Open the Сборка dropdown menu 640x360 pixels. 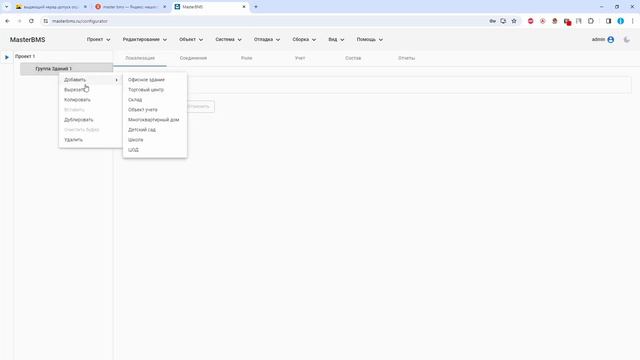tap(304, 40)
